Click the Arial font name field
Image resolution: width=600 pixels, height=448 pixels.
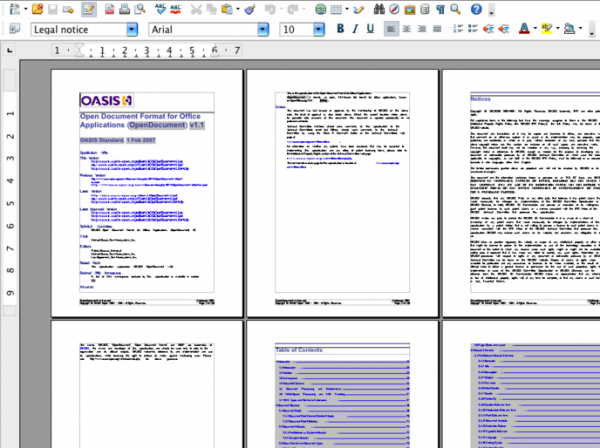pos(203,29)
